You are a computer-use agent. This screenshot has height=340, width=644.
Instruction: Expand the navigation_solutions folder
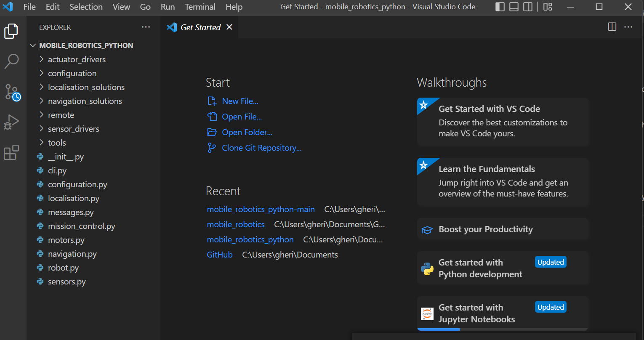tap(85, 101)
